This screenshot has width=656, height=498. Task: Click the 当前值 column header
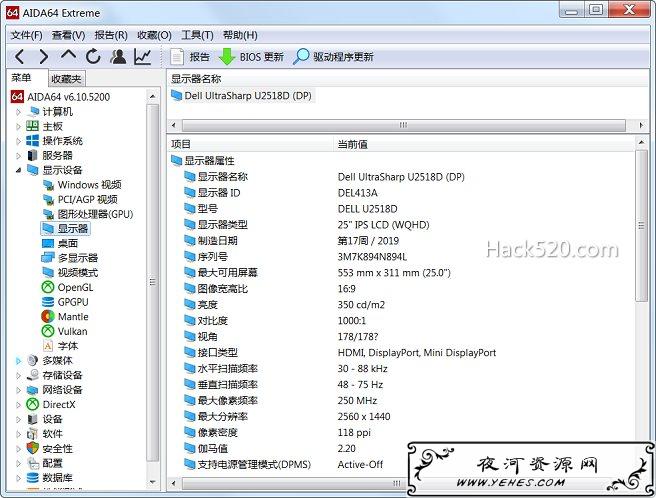click(484, 144)
